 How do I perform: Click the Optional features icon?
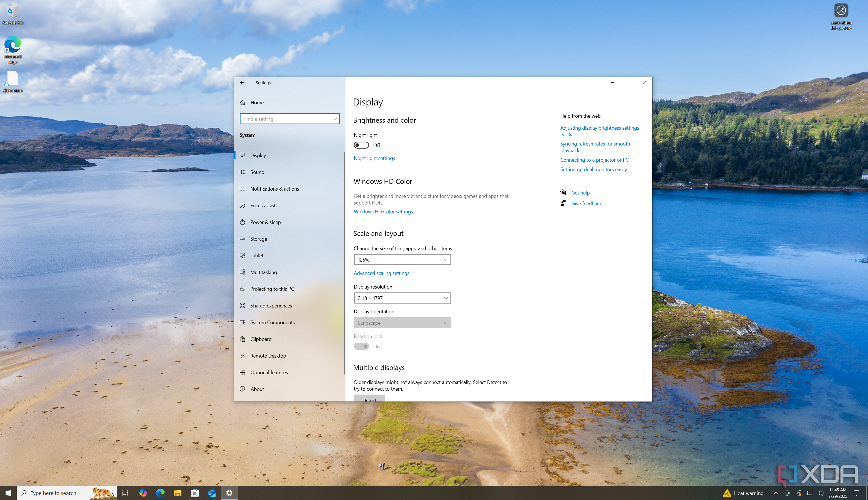pos(242,372)
